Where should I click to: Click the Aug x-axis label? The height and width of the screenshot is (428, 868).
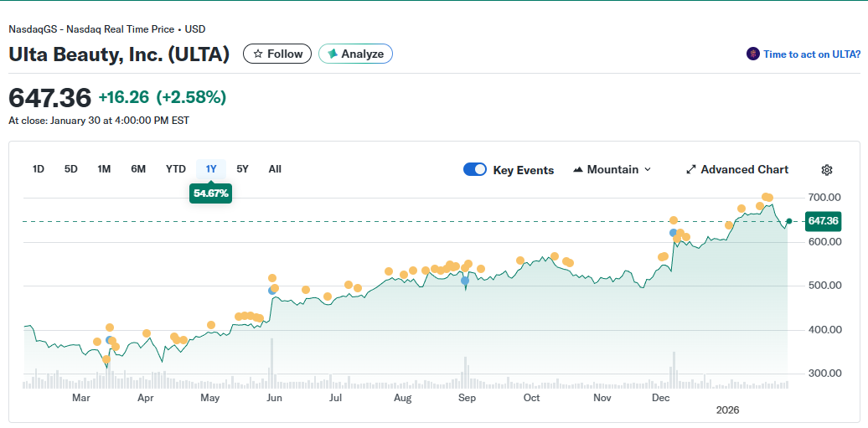402,398
